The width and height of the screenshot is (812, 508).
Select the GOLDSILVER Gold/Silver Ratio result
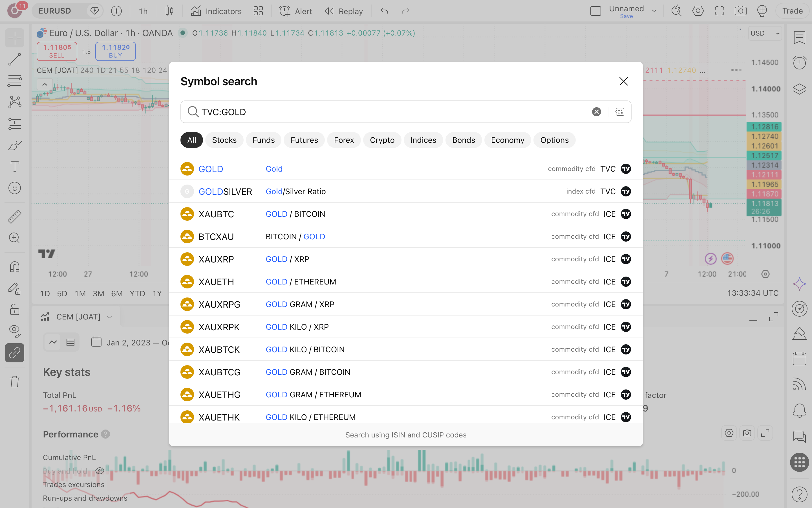click(406, 192)
